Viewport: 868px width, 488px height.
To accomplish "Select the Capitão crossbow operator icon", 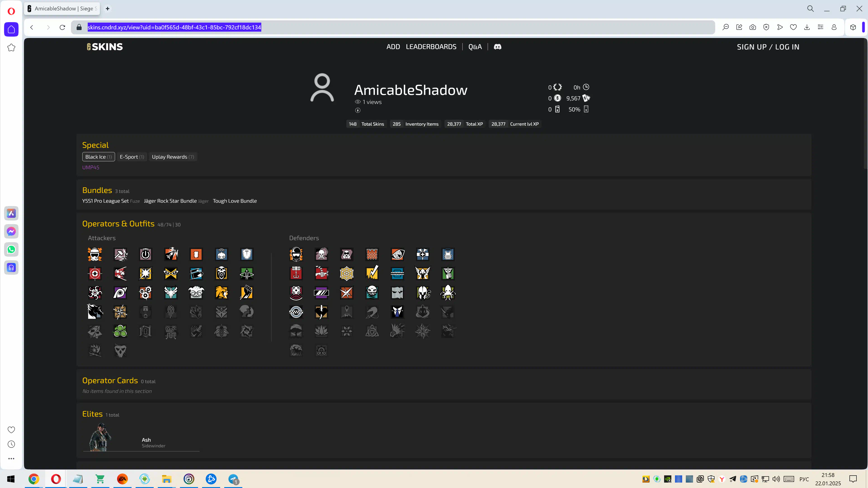I will pos(247,273).
